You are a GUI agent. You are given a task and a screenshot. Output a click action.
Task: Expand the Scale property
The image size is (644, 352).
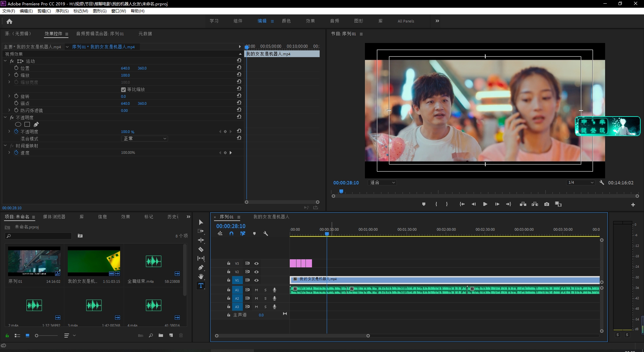tap(9, 75)
